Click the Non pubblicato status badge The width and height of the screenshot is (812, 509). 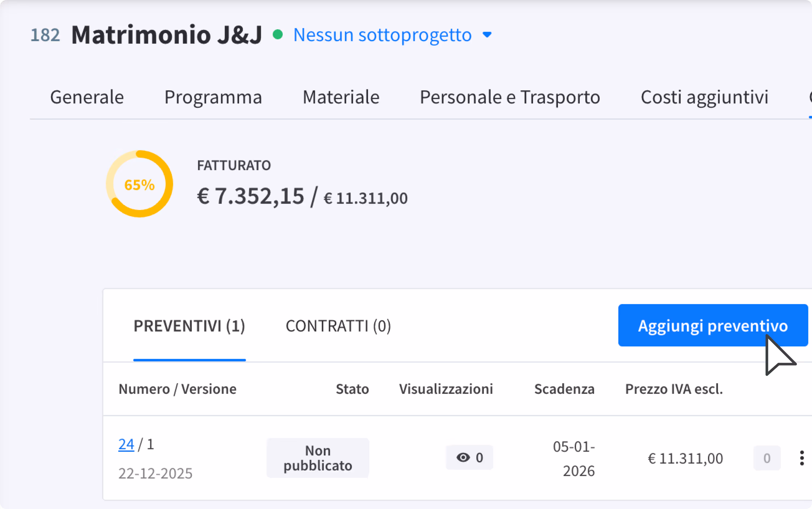317,458
